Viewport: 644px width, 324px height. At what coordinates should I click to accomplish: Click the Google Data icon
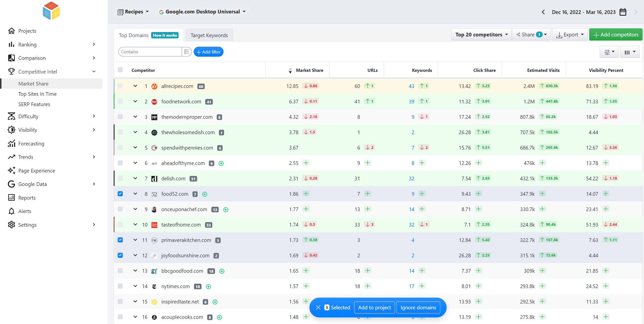[11, 184]
